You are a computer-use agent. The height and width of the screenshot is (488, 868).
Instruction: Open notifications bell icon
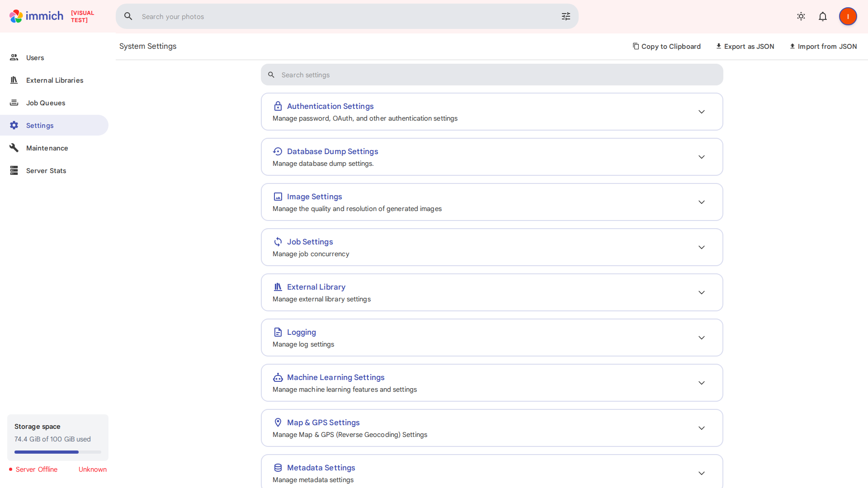pos(823,16)
